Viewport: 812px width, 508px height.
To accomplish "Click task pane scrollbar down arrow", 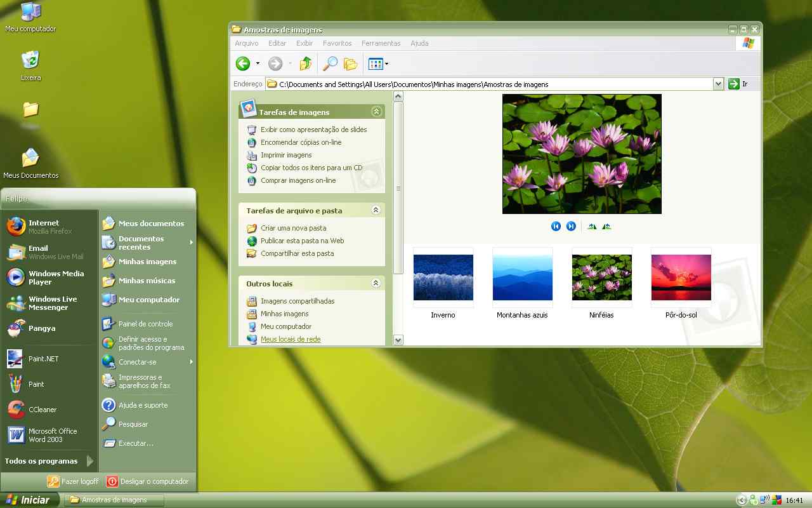I will coord(398,340).
